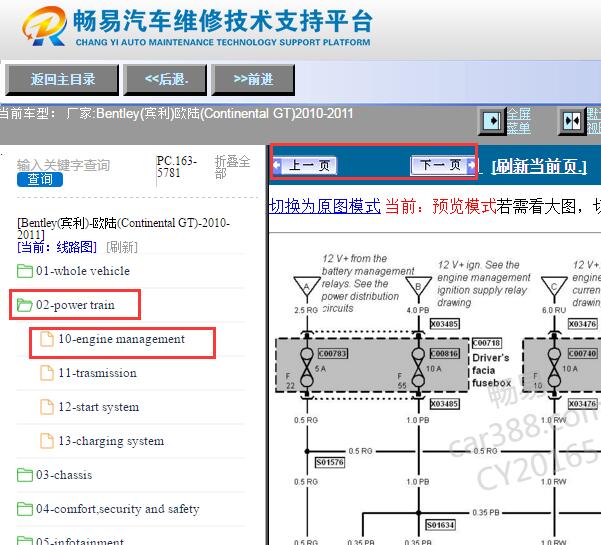Open the full-screen menu arrow icon

click(x=492, y=121)
